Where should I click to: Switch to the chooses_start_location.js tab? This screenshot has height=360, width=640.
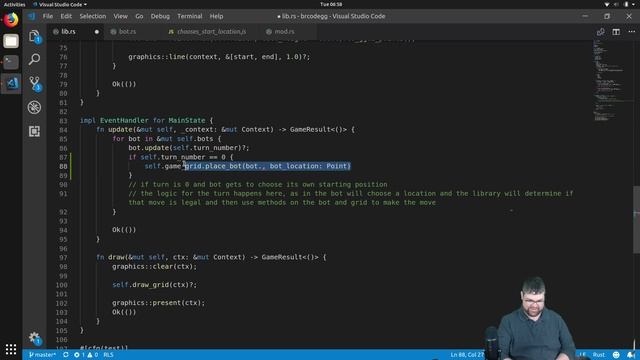(211, 31)
